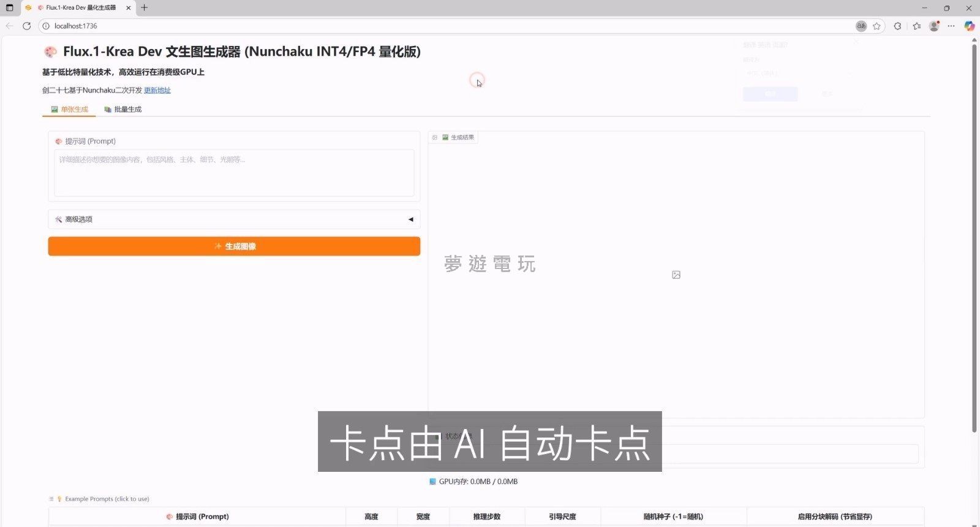View site information icon beside localhost URL
Image resolution: width=980 pixels, height=527 pixels.
pyautogui.click(x=46, y=26)
